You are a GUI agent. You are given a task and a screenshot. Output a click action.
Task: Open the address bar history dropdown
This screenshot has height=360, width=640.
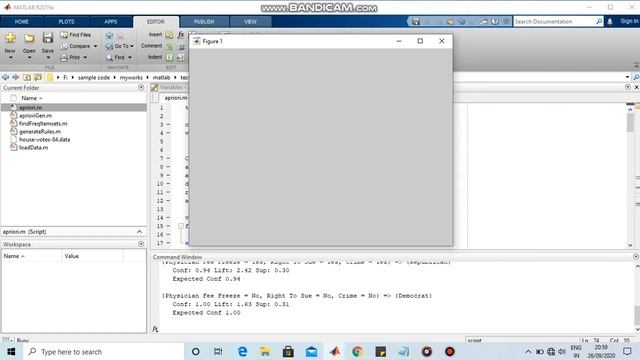(627, 77)
